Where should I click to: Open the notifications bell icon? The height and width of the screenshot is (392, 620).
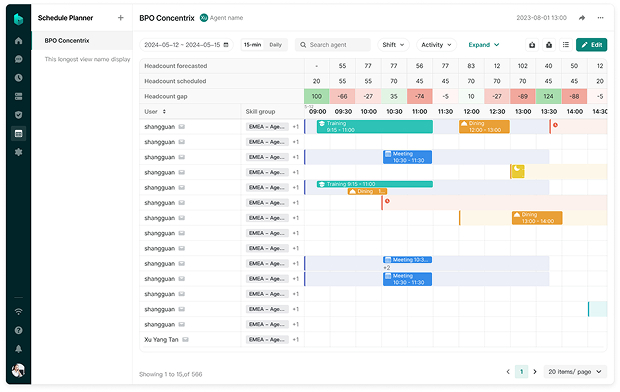click(x=18, y=349)
